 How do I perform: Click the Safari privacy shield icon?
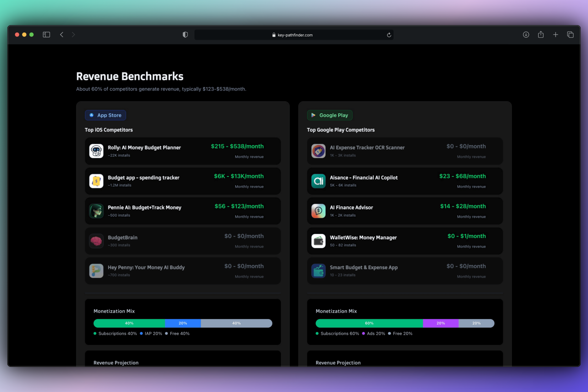coord(185,35)
